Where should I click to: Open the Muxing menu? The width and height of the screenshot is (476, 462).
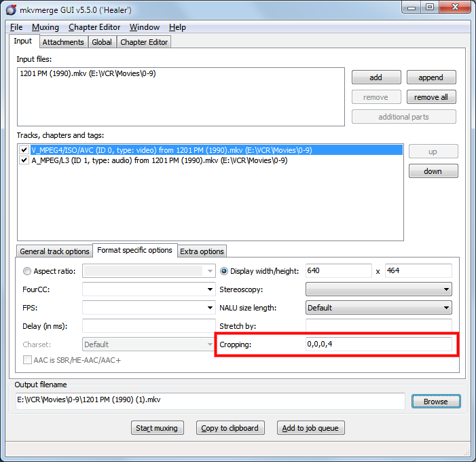pyautogui.click(x=45, y=27)
